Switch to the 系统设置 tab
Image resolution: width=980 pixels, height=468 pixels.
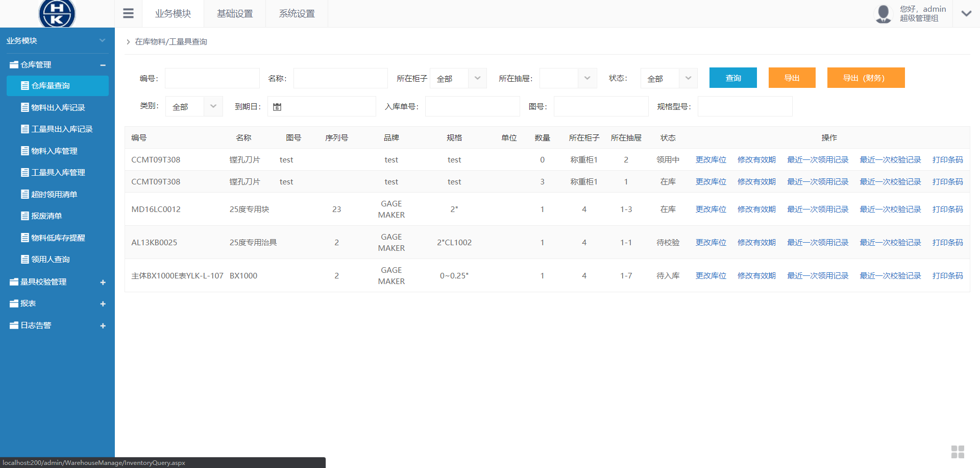(296, 13)
